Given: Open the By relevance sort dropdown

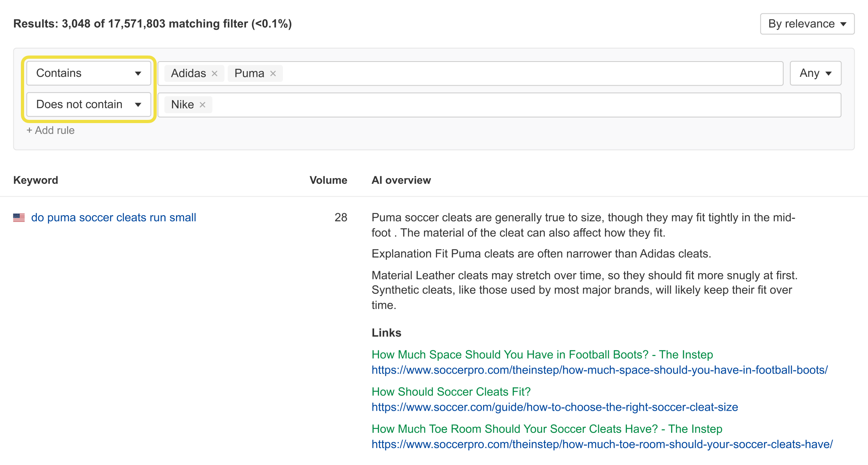Looking at the screenshot, I should point(807,24).
